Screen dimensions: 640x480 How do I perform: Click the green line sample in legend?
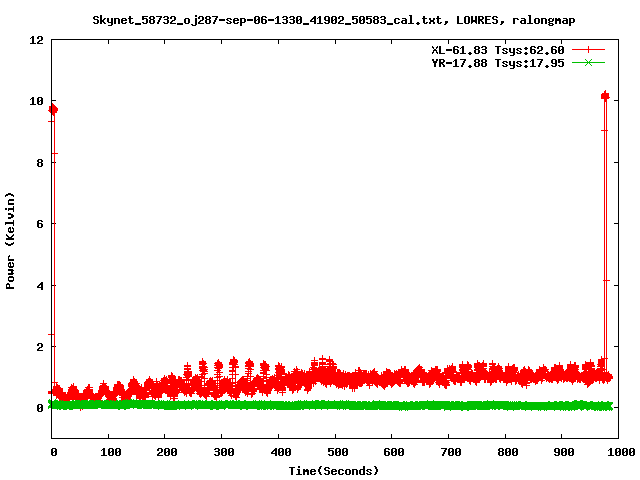(588, 63)
